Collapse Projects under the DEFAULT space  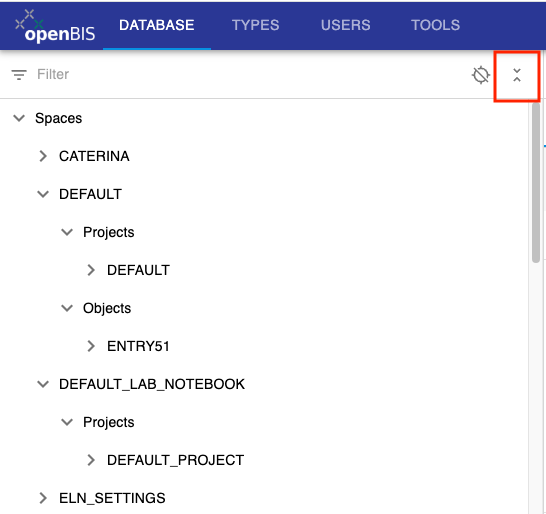coord(67,232)
